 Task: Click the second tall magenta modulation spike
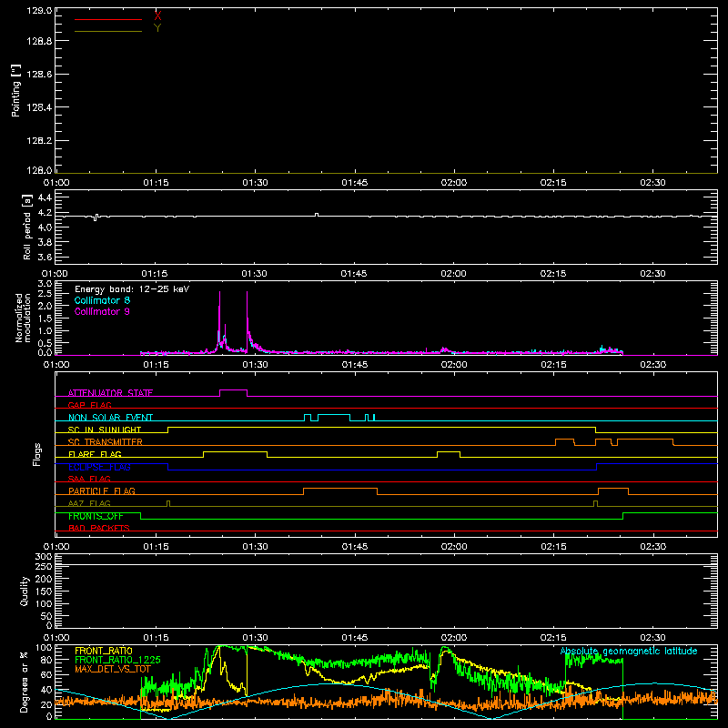(247, 320)
